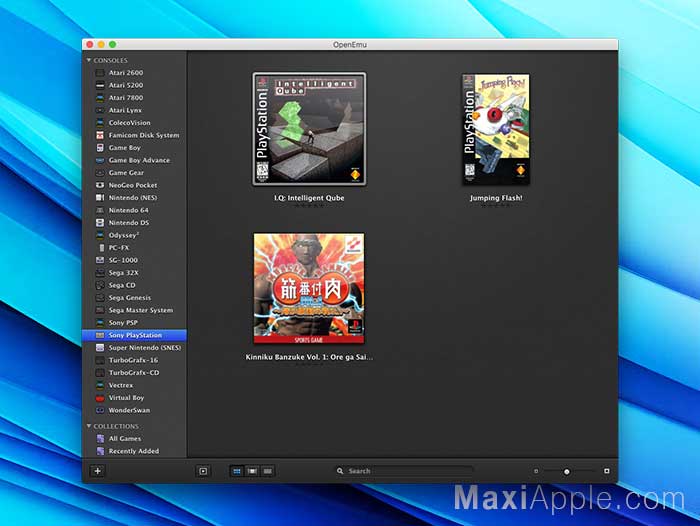Select the Kinniku Banzuke Vol. 1 title
Screen dimensions: 700x526
pyautogui.click(x=309, y=357)
